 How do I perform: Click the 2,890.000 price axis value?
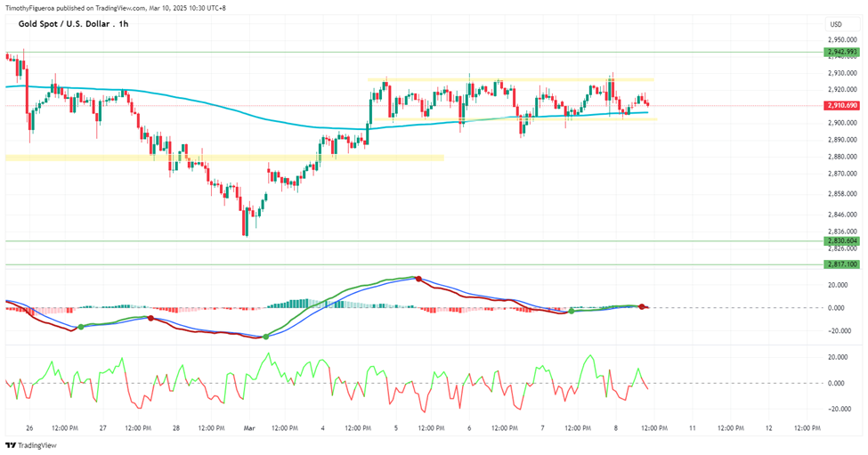pos(842,140)
